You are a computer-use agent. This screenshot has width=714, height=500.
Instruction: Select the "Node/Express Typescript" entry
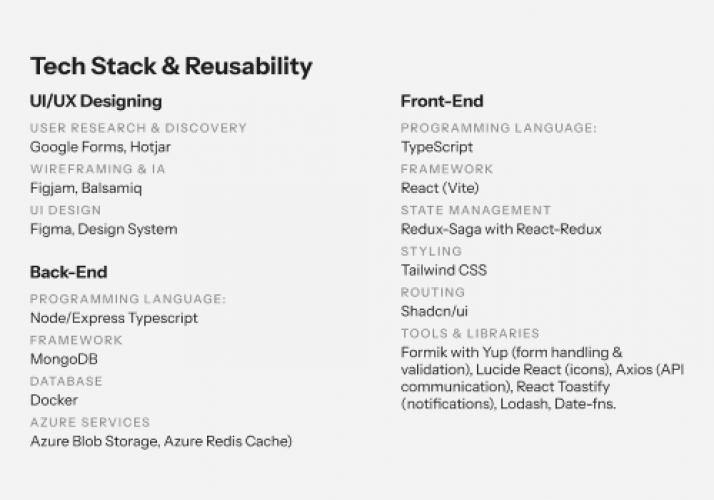point(114,318)
